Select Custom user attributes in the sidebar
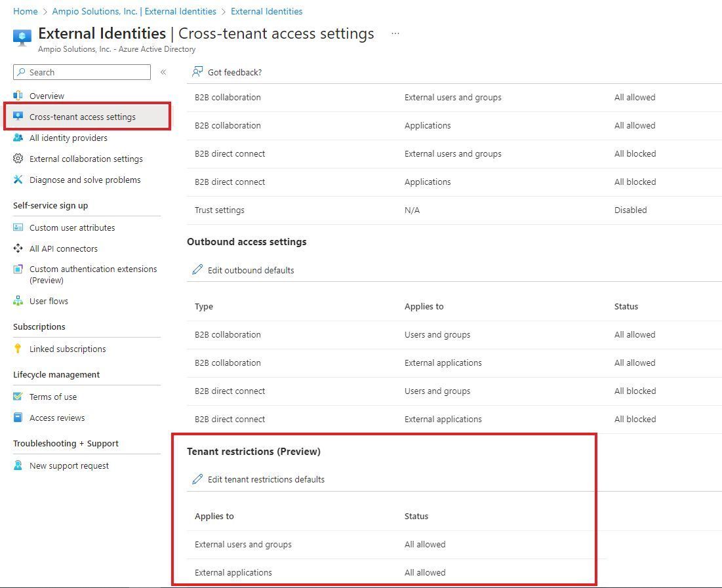Viewport: 722px width, 588px height. [19, 227]
